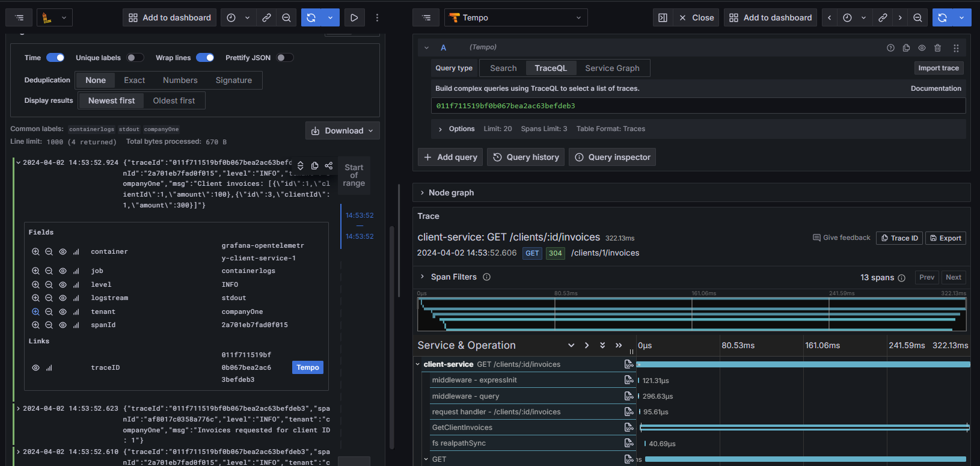Click the Tempo link button for traceID
Viewport: 980px width, 466px height.
tap(308, 367)
